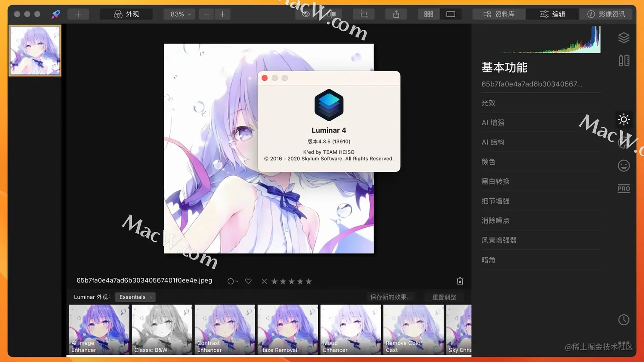The image size is (644, 362).
Task: Open the PRO tools category
Action: pos(624,188)
